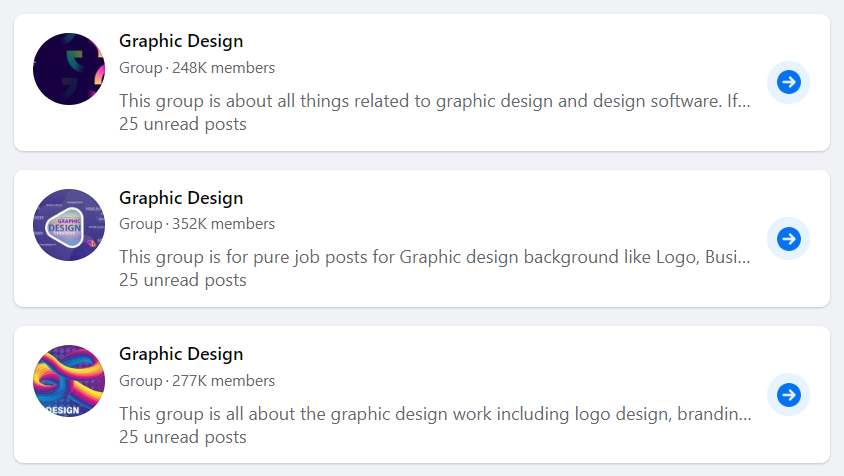The height and width of the screenshot is (476, 844).
Task: Open the avatar with Graphic Design badge logo
Action: pyautogui.click(x=69, y=225)
